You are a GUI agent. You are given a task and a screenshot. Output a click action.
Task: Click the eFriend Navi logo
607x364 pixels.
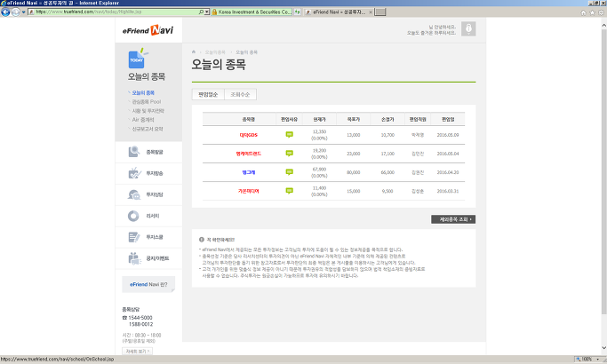coord(148,30)
